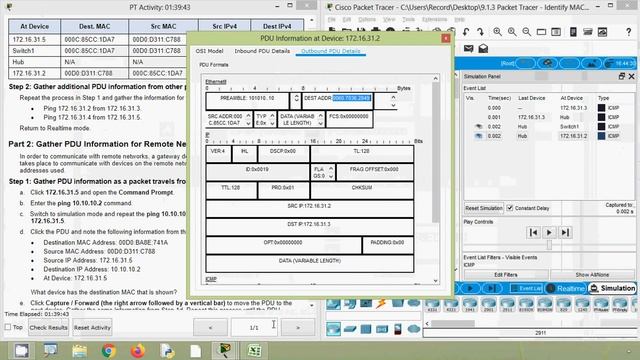Click the Zoom In magnifier icon
This screenshot has height=360, width=640.
[497, 32]
